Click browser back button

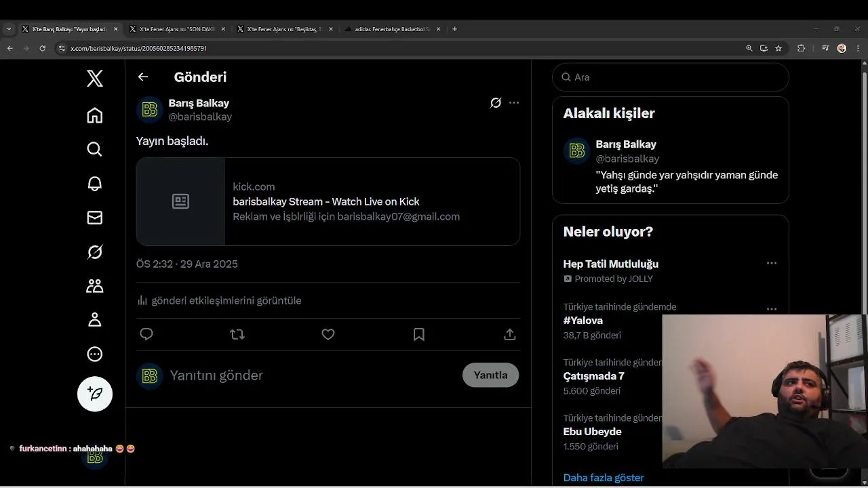point(9,48)
